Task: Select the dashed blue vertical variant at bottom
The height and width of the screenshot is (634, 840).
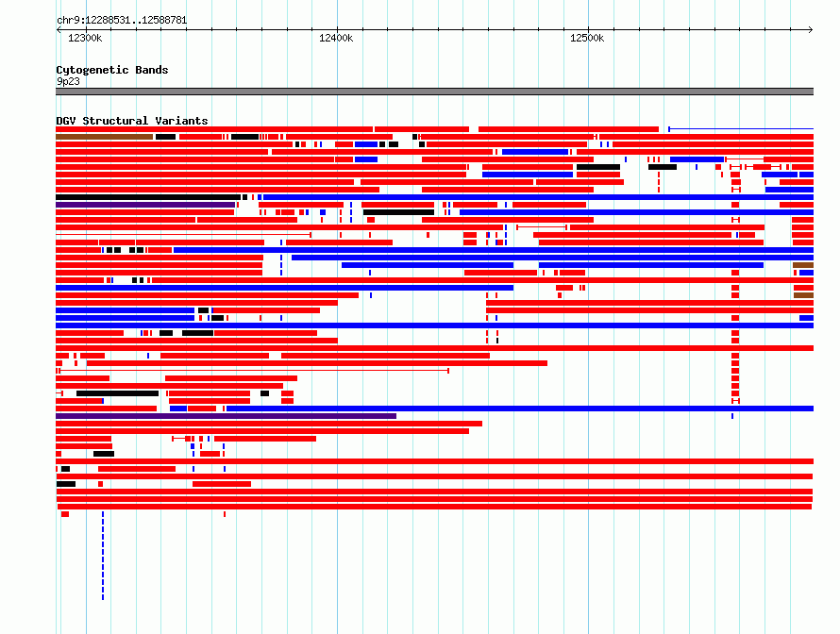Action: (x=103, y=556)
